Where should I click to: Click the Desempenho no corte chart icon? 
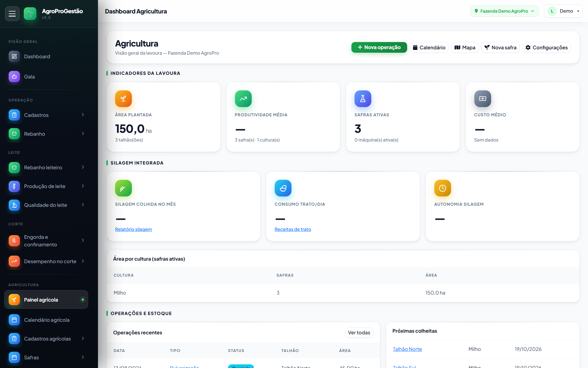coord(14,261)
